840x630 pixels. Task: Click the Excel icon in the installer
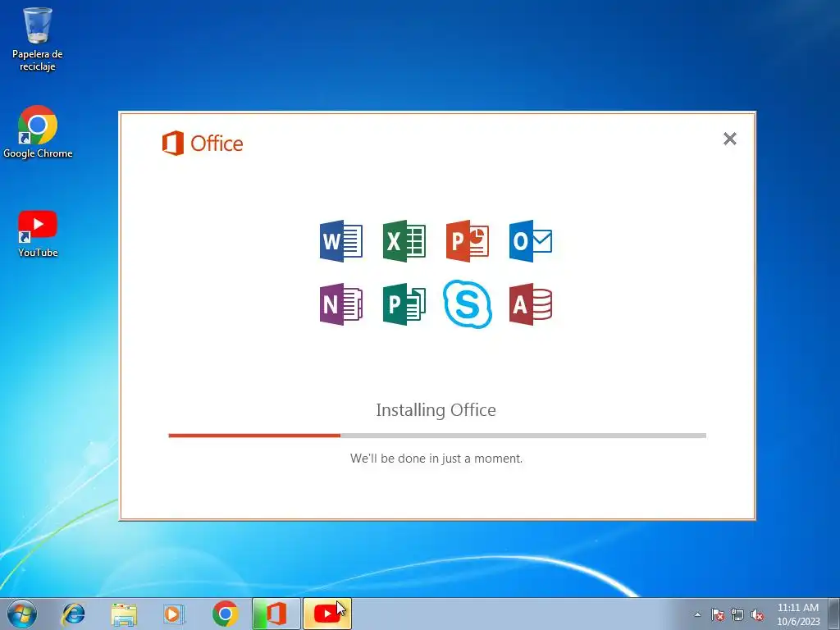[x=404, y=241]
